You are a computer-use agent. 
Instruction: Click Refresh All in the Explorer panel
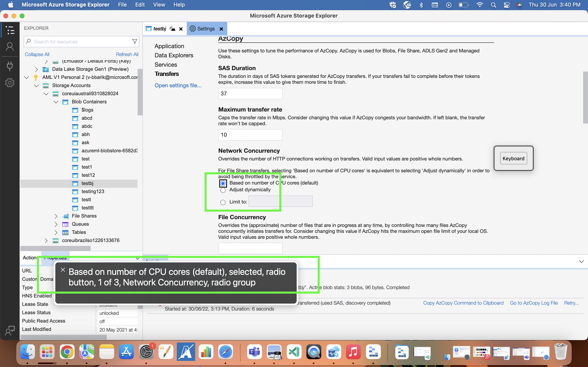[127, 54]
